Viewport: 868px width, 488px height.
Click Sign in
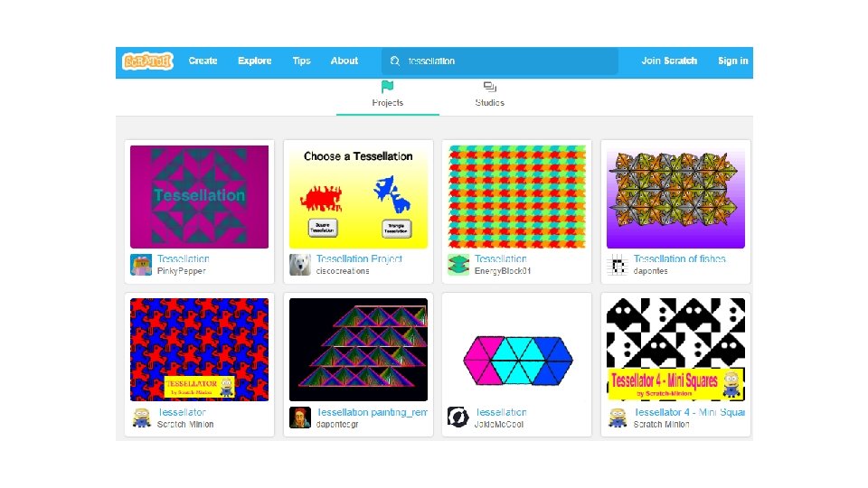click(x=733, y=61)
